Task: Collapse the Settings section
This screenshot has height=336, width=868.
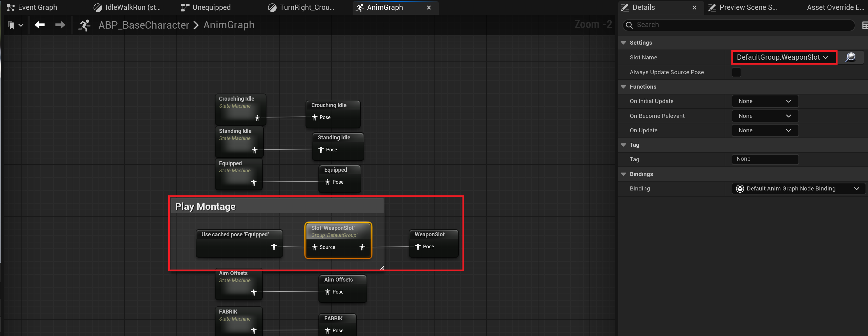Action: pos(623,43)
